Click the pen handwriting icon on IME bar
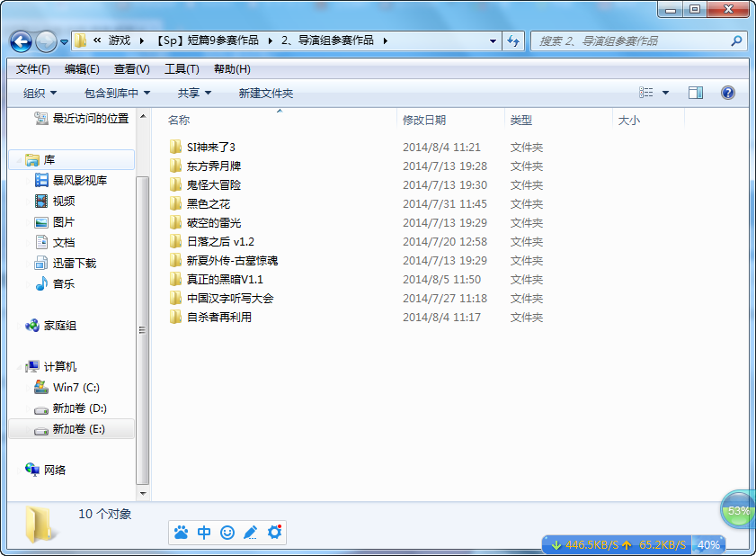The image size is (756, 556). pos(251,533)
